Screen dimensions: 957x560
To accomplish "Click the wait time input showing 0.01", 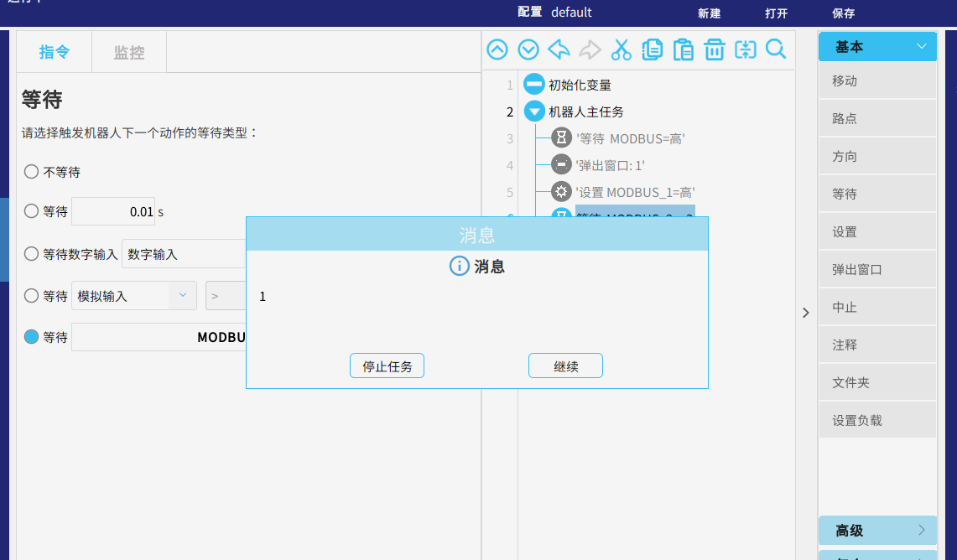I will 113,212.
